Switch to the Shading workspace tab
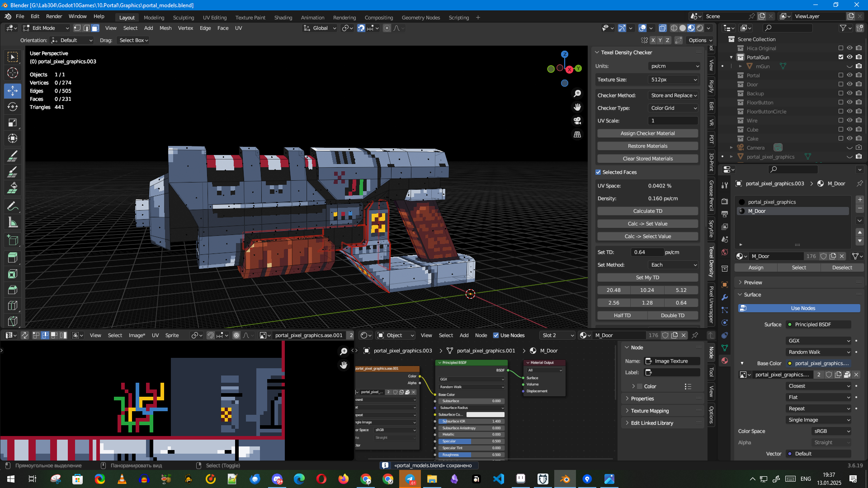 pyautogui.click(x=283, y=18)
